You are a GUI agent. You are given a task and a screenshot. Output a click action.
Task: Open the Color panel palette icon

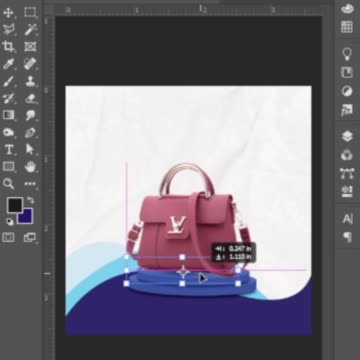347,9
